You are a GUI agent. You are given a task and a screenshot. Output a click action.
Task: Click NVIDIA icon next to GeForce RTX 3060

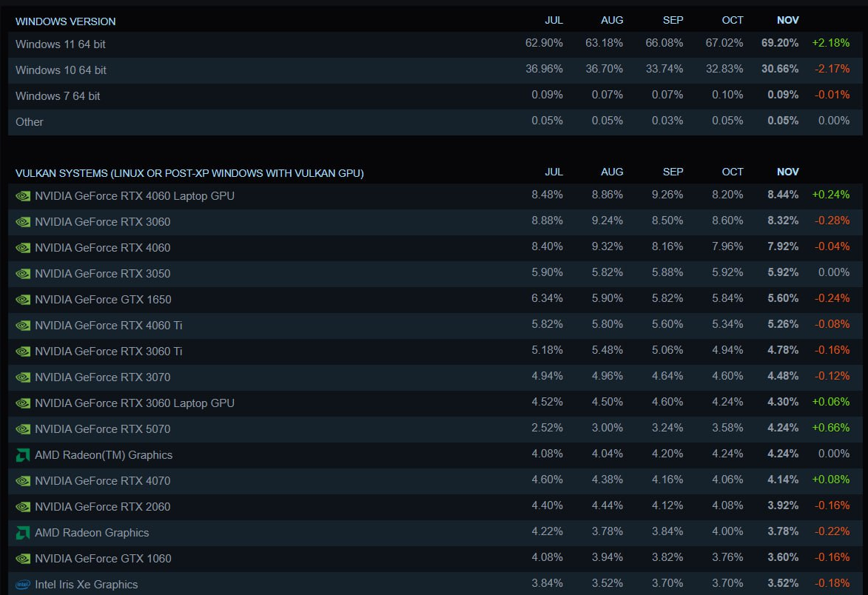pos(23,222)
